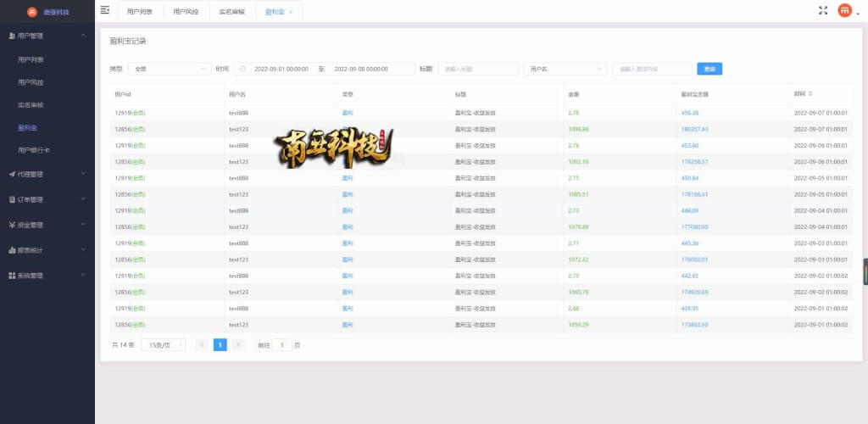This screenshot has height=424, width=868.
Task: Click the end date 2022-09-08 00:00:00 field
Action: (x=361, y=70)
